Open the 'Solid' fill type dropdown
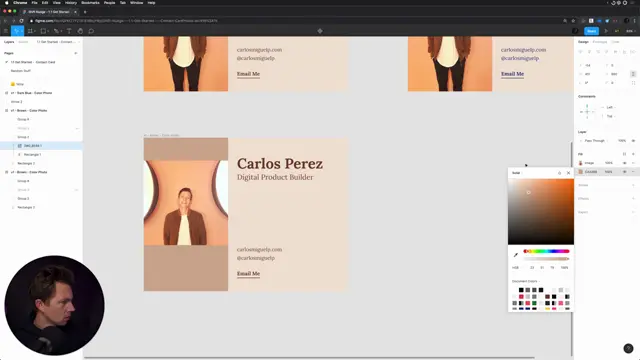The width and height of the screenshot is (640, 360). pyautogui.click(x=517, y=173)
